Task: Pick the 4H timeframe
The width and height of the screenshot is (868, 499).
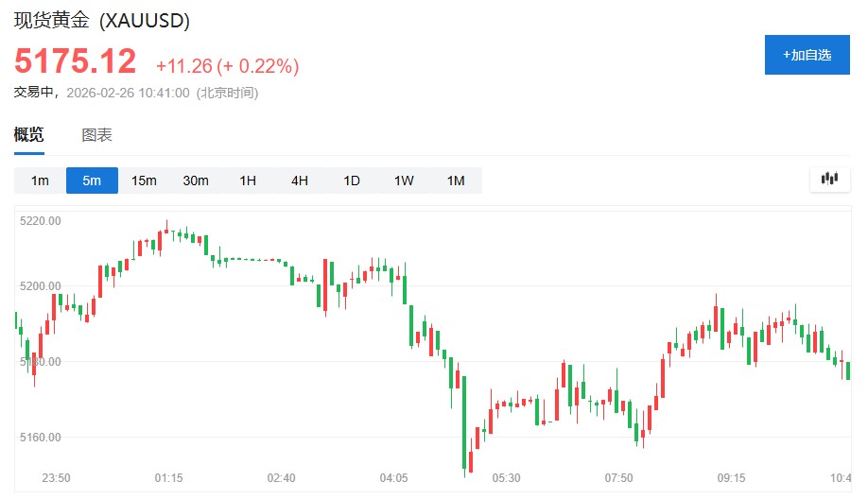Action: click(300, 181)
